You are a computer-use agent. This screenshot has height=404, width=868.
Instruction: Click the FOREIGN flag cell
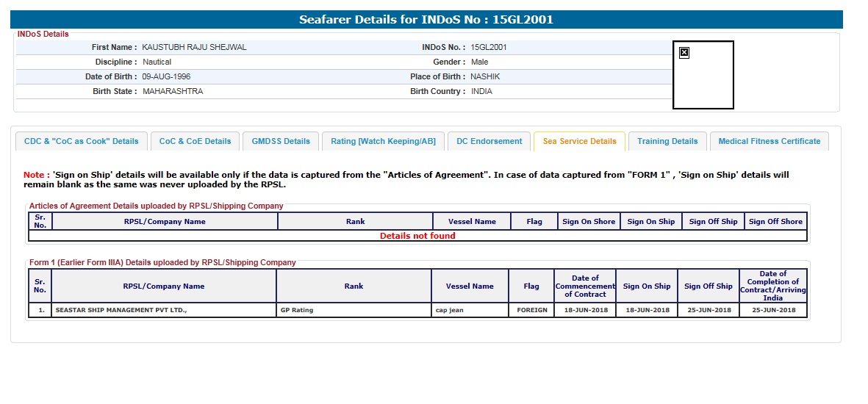tap(531, 310)
